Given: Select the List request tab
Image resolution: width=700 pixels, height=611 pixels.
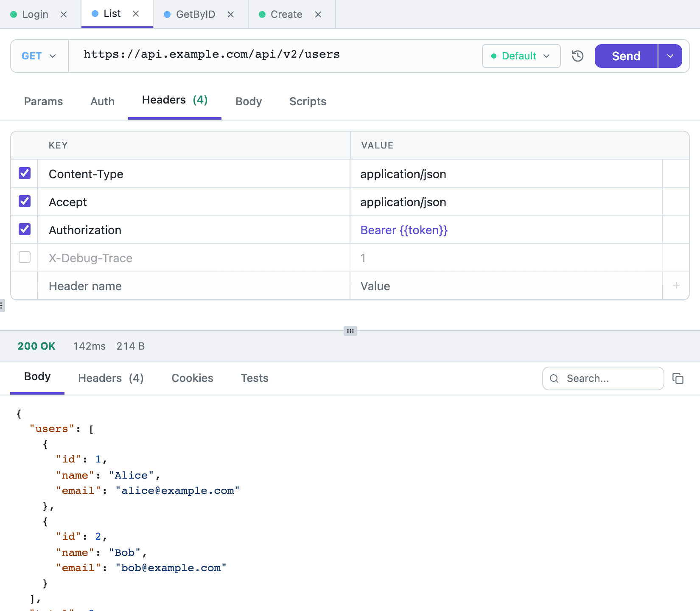Looking at the screenshot, I should (112, 14).
